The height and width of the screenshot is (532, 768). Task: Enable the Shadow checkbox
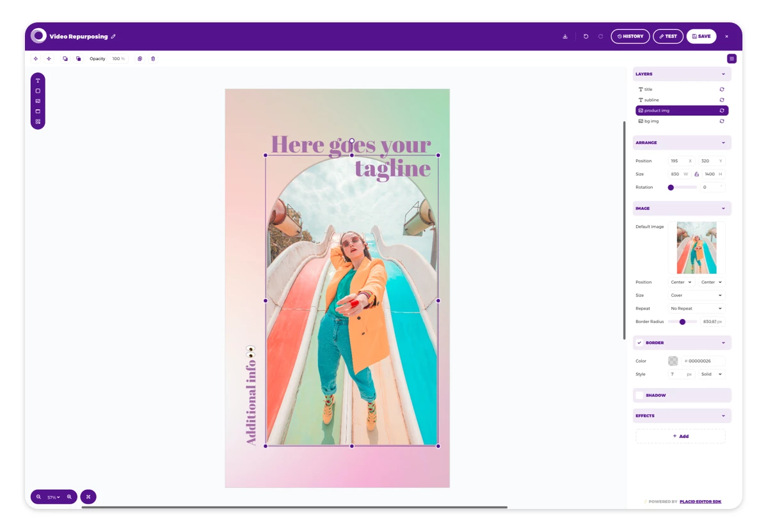[x=639, y=395]
